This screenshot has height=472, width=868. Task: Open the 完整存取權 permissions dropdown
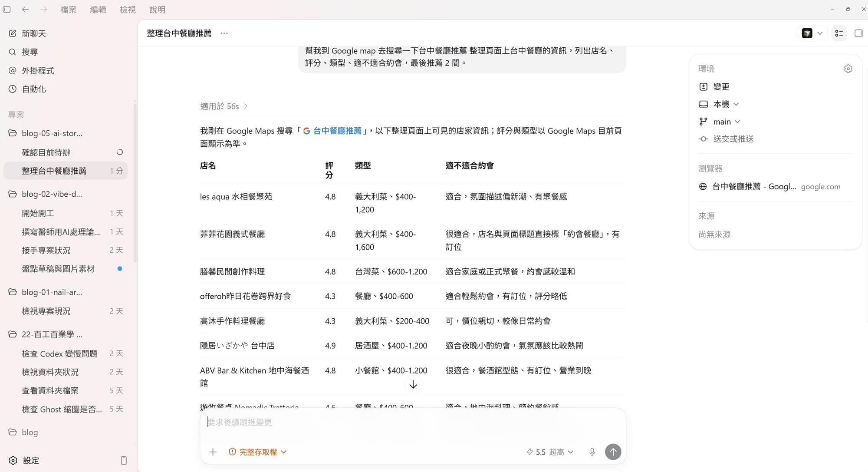click(x=258, y=452)
